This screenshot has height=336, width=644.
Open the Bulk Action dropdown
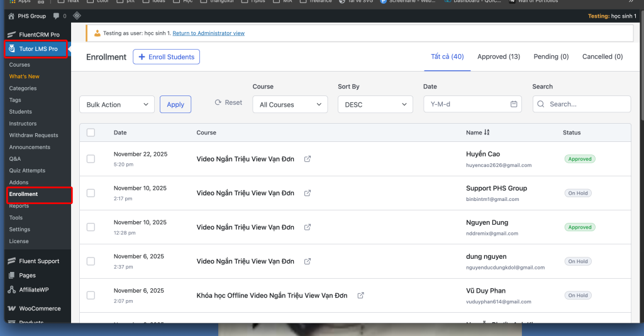[x=117, y=104]
